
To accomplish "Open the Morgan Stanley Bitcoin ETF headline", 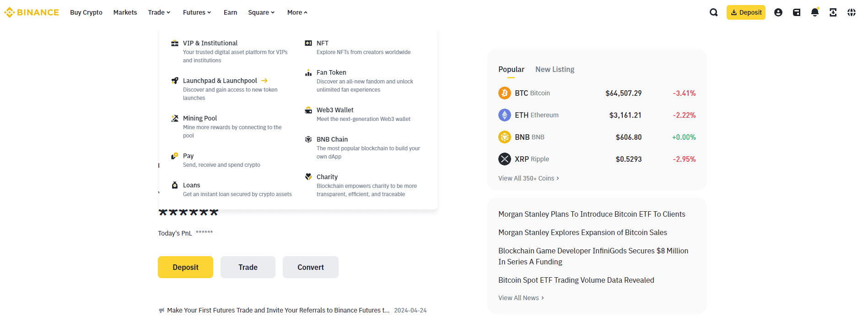I will (x=592, y=214).
